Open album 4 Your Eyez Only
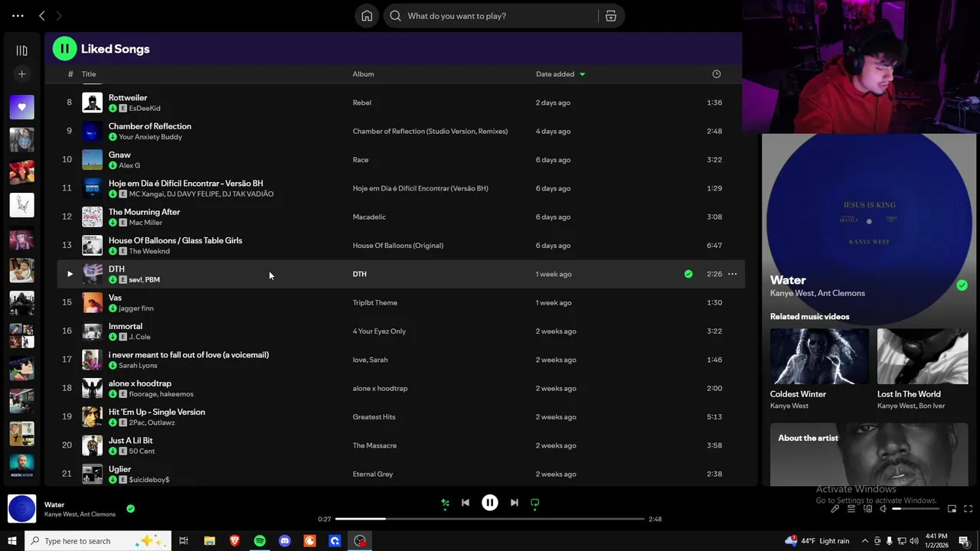This screenshot has width=980, height=551. point(379,331)
